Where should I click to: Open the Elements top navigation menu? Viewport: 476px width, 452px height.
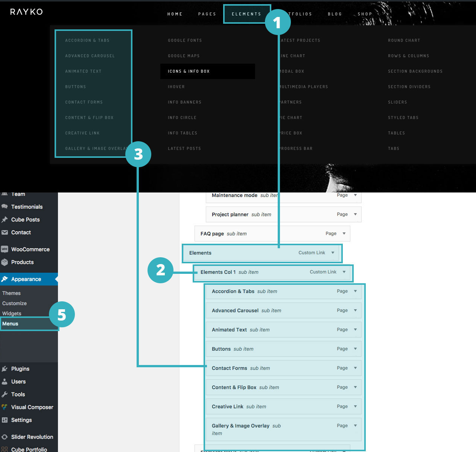[x=246, y=14]
